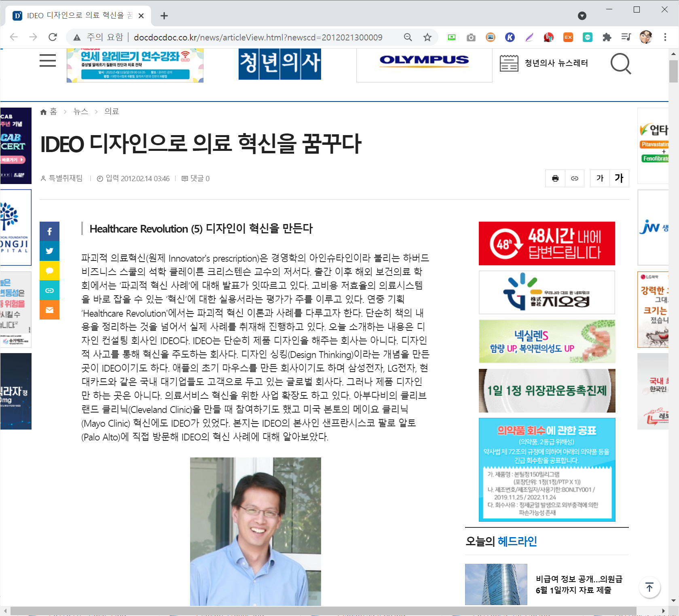Open the Extensions puzzle icon
Screen dimensions: 679x616
(607, 37)
